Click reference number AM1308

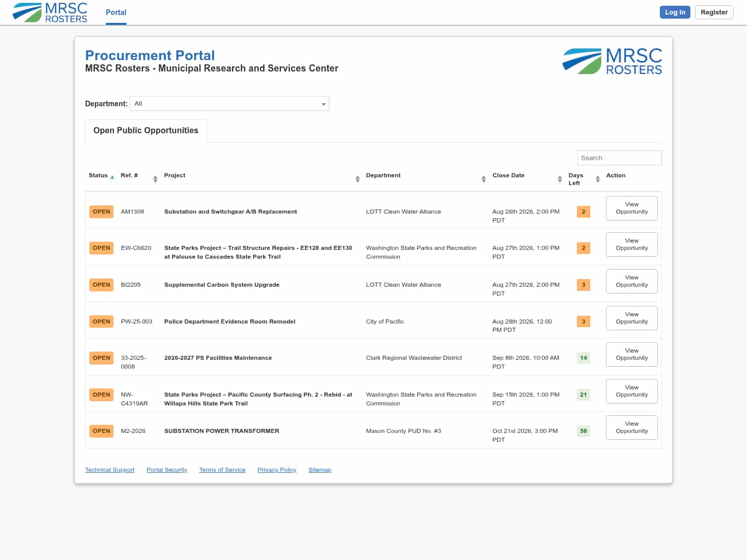tap(132, 212)
